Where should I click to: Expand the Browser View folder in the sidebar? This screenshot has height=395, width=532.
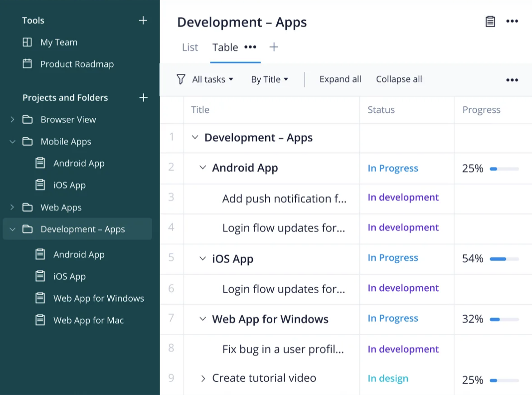click(x=13, y=120)
